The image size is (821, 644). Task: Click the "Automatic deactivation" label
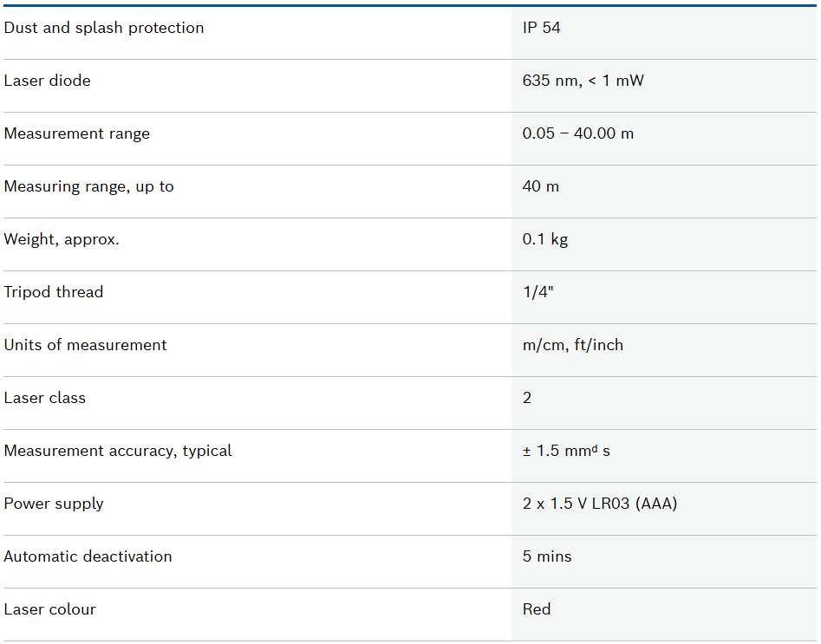pyautogui.click(x=88, y=556)
